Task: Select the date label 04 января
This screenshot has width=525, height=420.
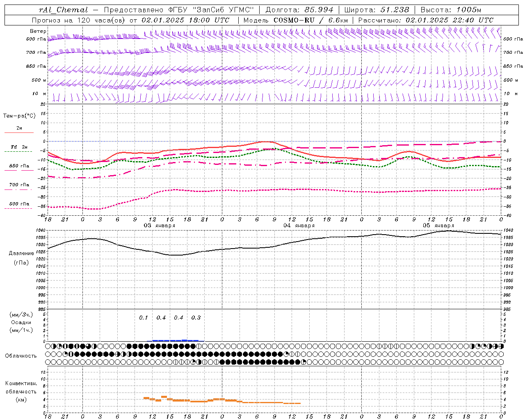Action: (299, 225)
